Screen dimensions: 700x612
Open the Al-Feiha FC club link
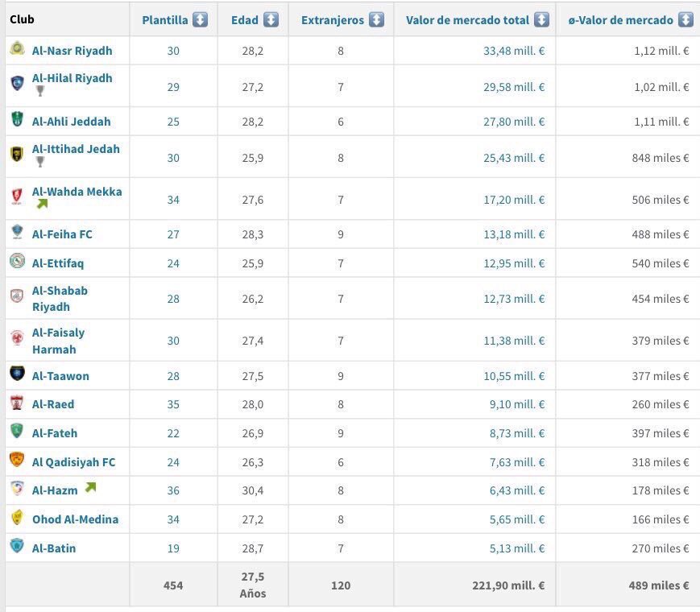click(62, 234)
